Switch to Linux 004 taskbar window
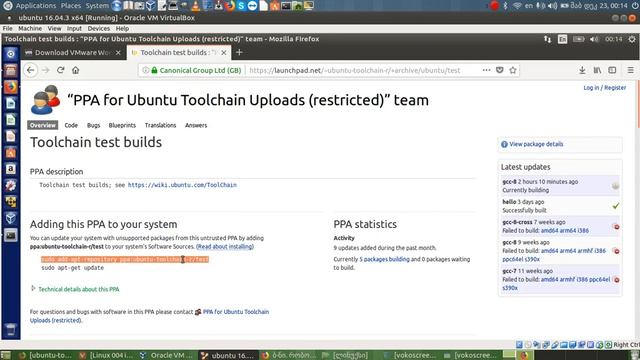The width and height of the screenshot is (640, 360). (106, 356)
